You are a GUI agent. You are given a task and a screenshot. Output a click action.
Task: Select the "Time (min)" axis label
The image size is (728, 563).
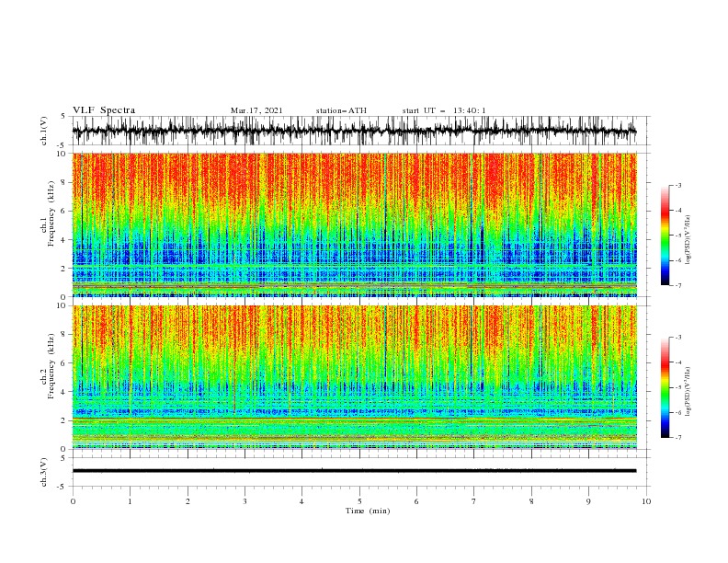point(368,511)
